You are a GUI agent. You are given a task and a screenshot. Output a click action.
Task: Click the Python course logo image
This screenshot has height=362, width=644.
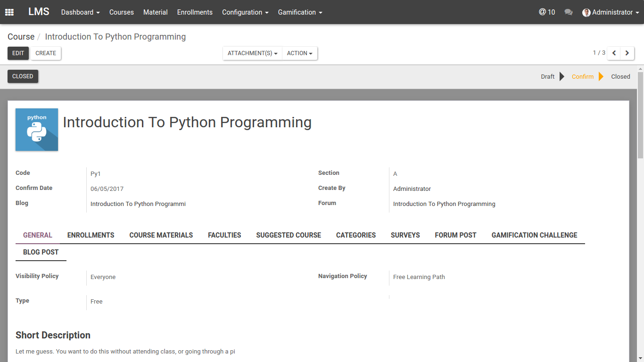(x=37, y=130)
